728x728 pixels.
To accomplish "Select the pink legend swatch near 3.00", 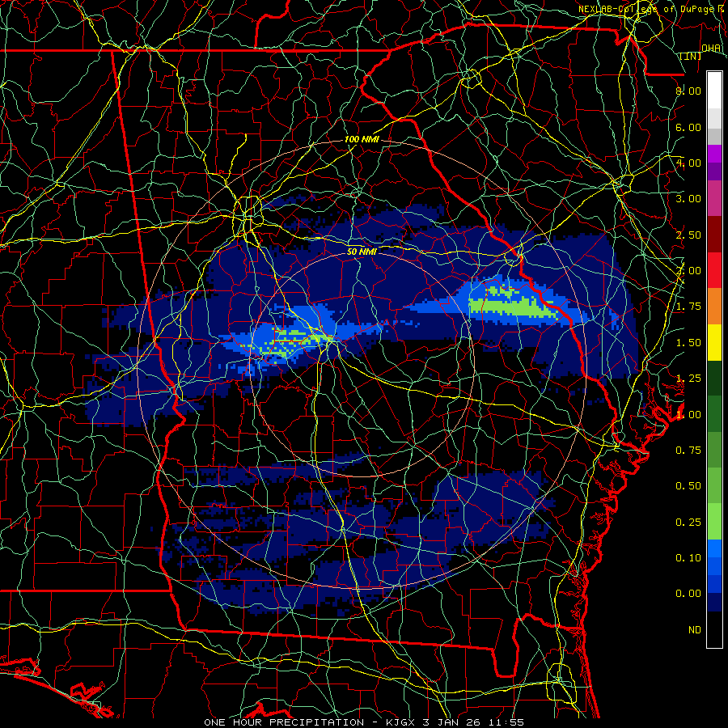I will coord(714,199).
